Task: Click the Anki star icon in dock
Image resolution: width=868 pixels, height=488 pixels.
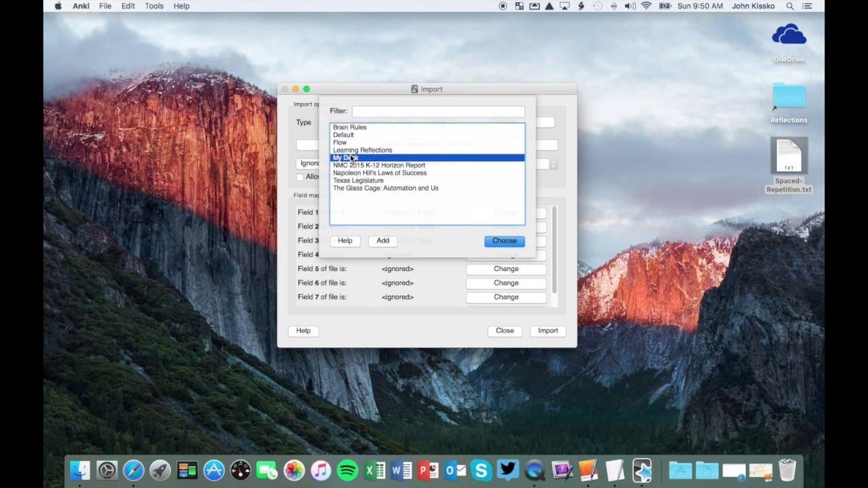Action: (x=642, y=470)
